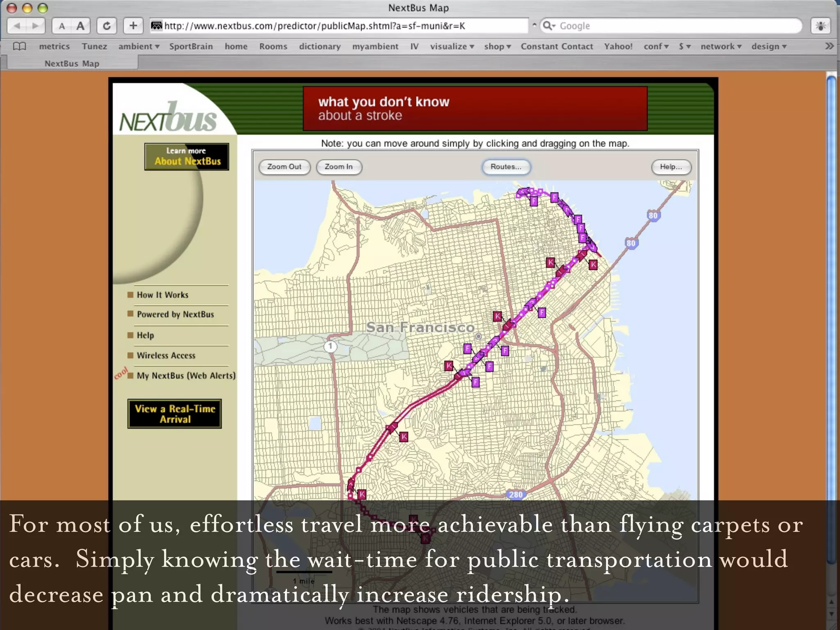Open the Yahoo! bookmark

pos(618,46)
